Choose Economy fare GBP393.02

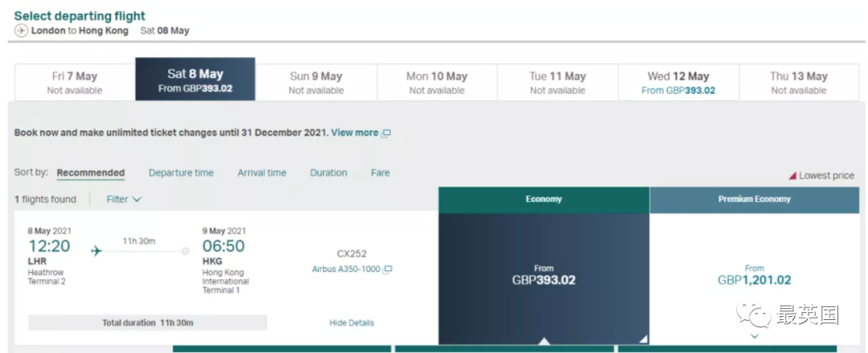[543, 279]
